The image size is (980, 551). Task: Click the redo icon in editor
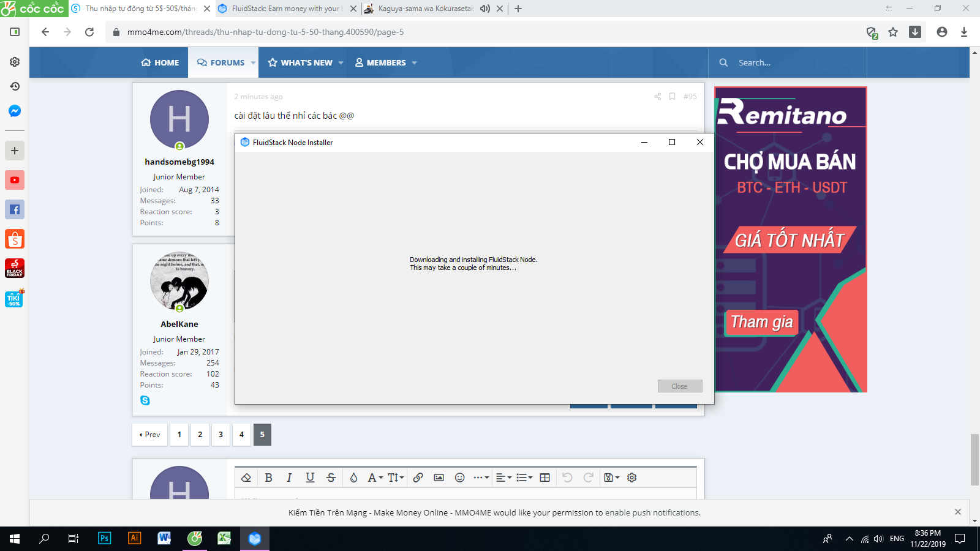(x=588, y=478)
